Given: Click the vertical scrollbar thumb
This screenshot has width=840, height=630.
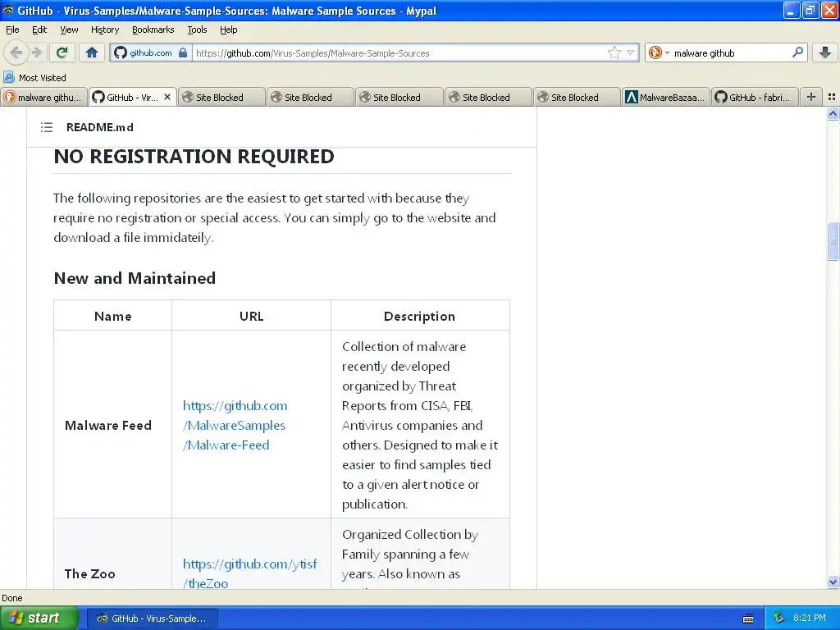Looking at the screenshot, I should click(x=833, y=241).
